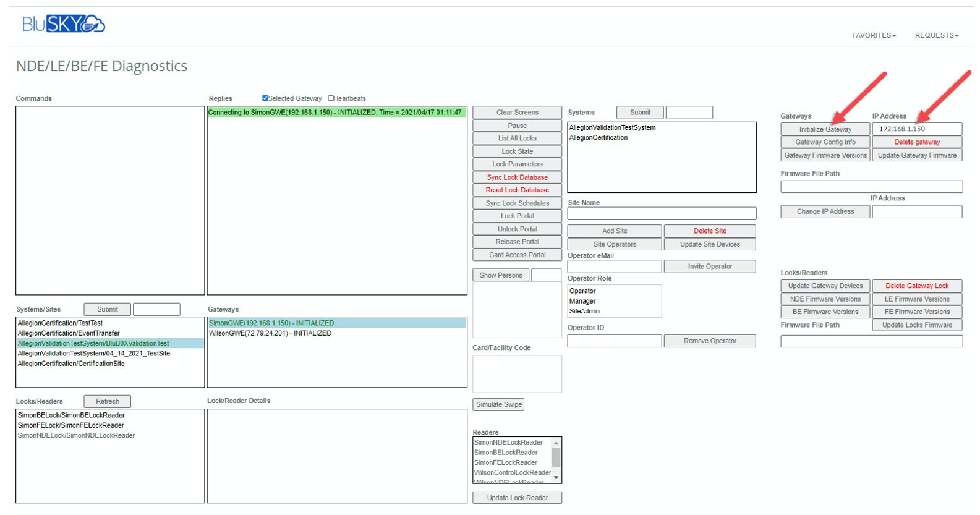Click the Gateway IP Address field
Image resolution: width=980 pixels, height=515 pixels.
tap(916, 129)
